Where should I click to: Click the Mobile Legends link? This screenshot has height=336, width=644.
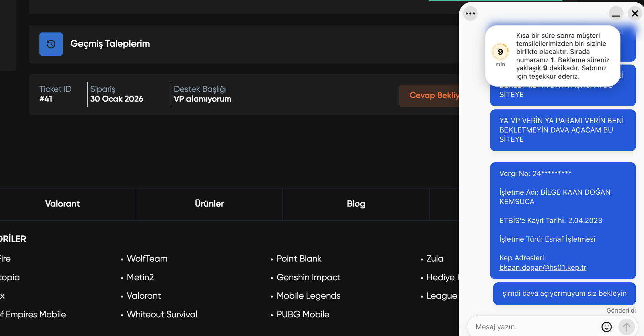coord(308,296)
